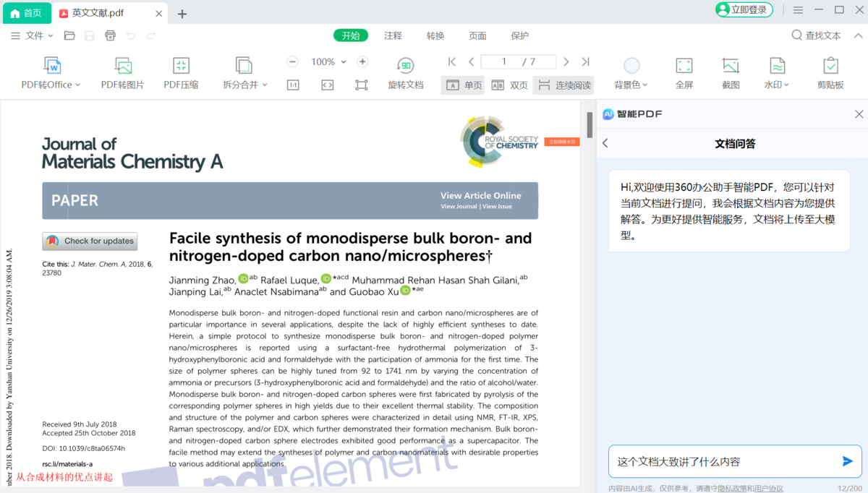The width and height of the screenshot is (868, 493).
Task: Click the page number input field
Action: [x=519, y=62]
